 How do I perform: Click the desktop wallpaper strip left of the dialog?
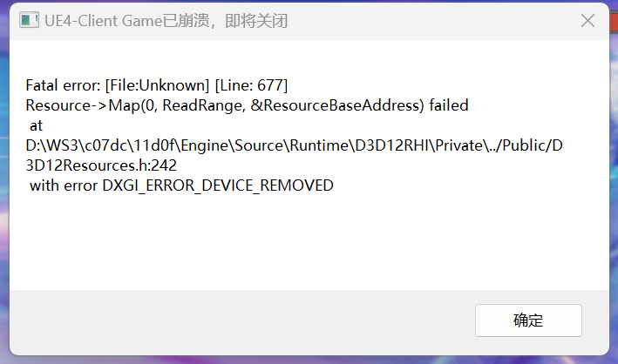[x=4, y=181]
